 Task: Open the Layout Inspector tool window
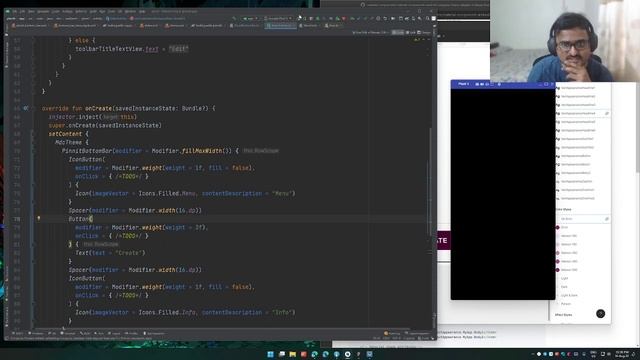point(417,333)
